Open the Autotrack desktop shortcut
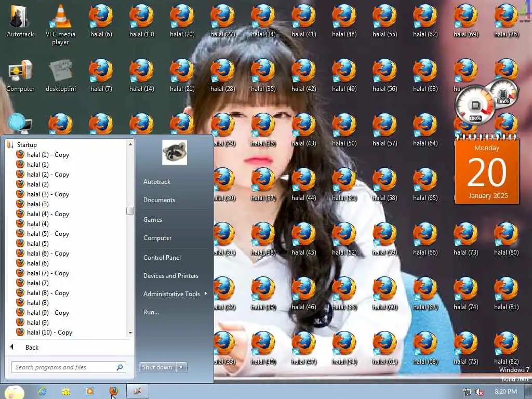532x399 pixels. (20, 20)
